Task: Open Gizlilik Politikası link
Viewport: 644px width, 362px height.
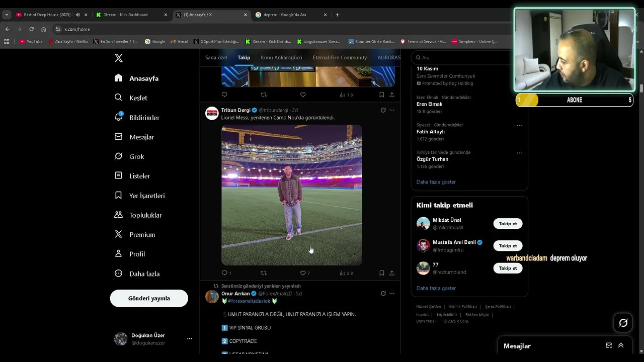Action: click(463, 307)
